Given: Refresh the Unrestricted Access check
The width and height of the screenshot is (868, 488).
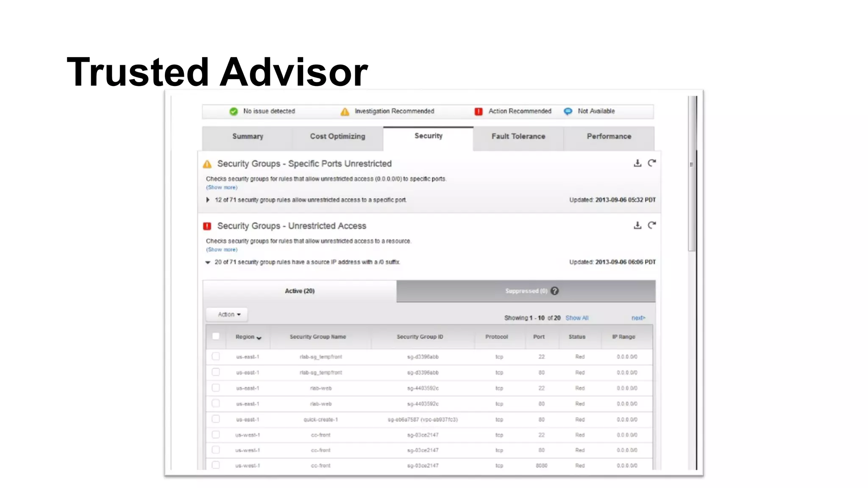Looking at the screenshot, I should pyautogui.click(x=651, y=225).
